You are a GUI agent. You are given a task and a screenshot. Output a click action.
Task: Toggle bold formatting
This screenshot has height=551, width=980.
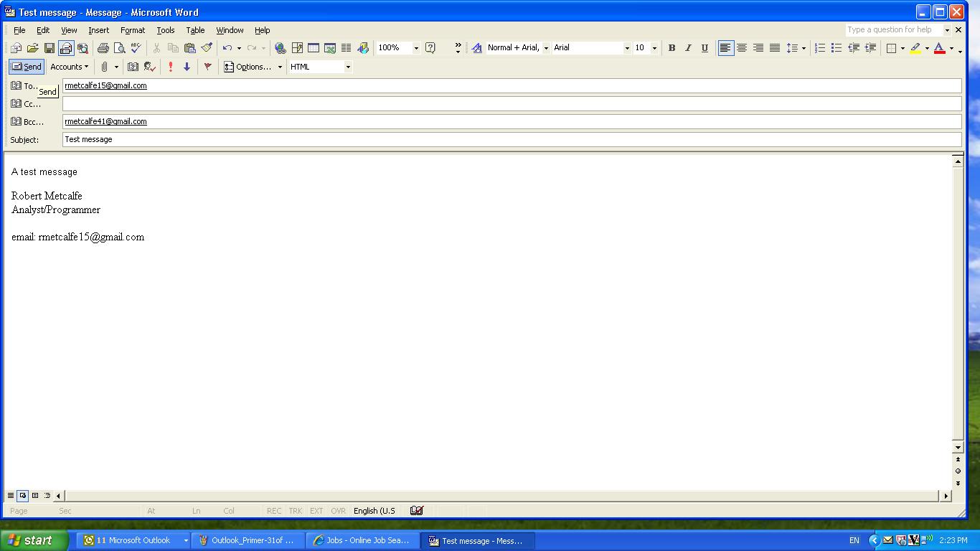point(672,48)
